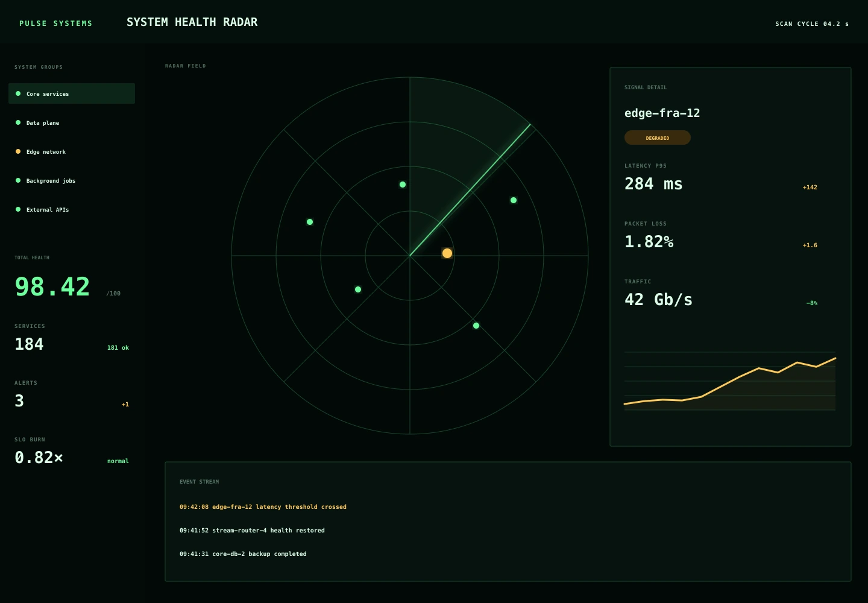The height and width of the screenshot is (603, 868).
Task: Click the 184 services count
Action: 29,344
